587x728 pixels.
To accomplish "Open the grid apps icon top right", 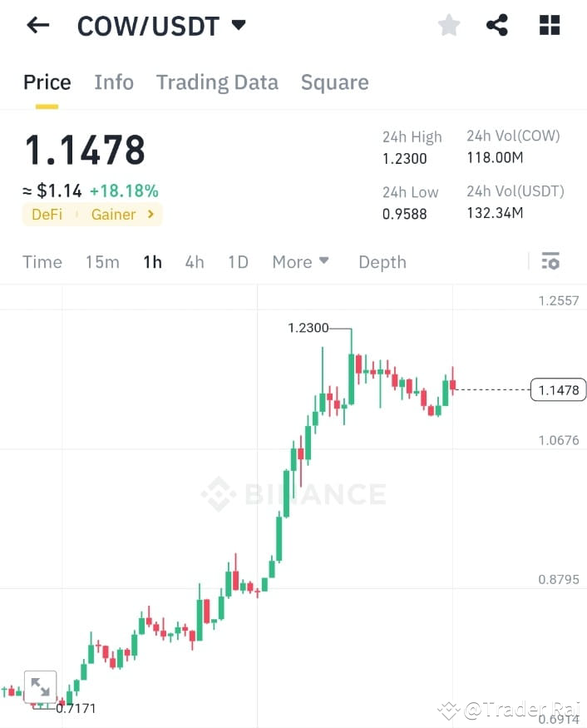I will click(549, 25).
